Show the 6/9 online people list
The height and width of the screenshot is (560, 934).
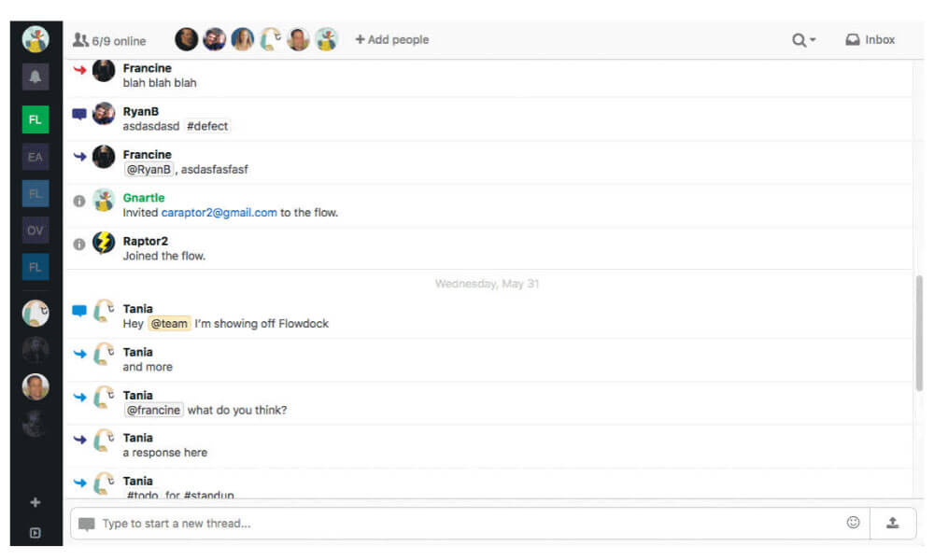109,40
